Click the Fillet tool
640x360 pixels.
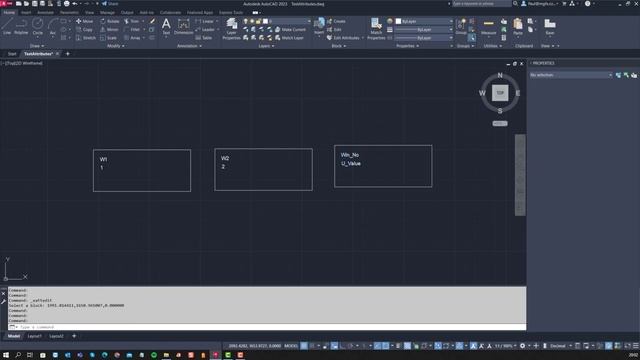point(132,29)
